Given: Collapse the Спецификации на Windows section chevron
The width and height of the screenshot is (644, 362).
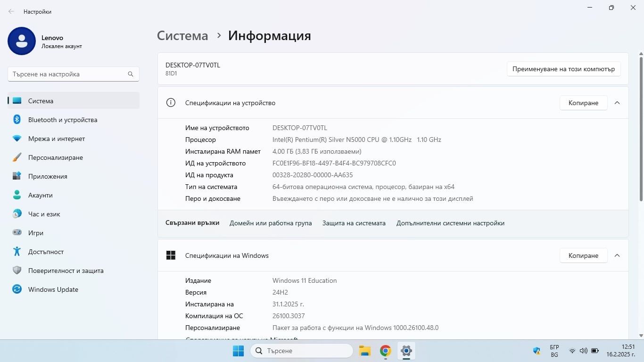Looking at the screenshot, I should (617, 255).
